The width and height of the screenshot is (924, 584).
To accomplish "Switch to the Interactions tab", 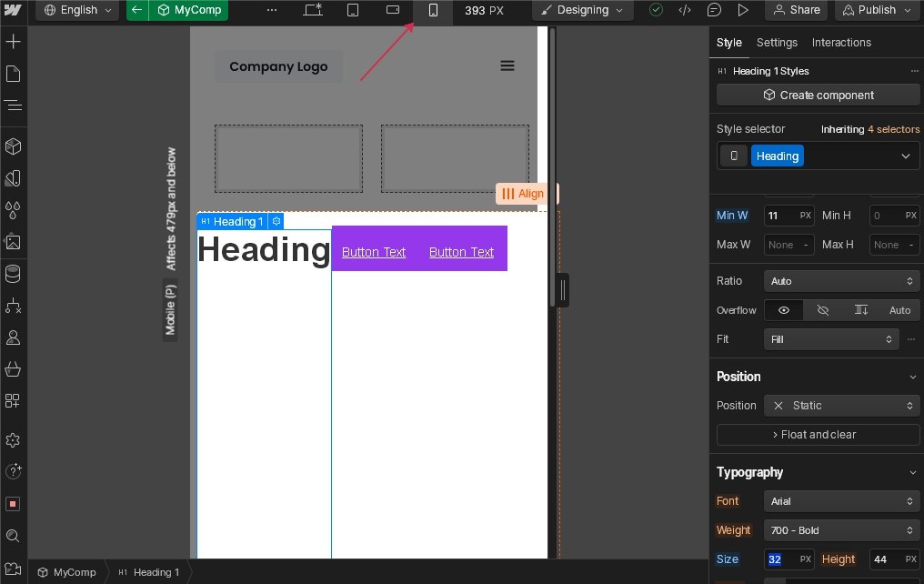I will [x=841, y=43].
